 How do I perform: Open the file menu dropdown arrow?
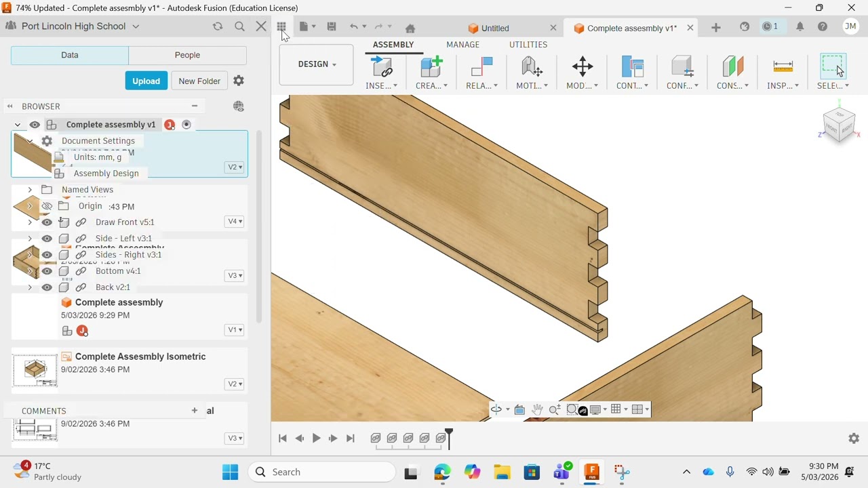[313, 27]
